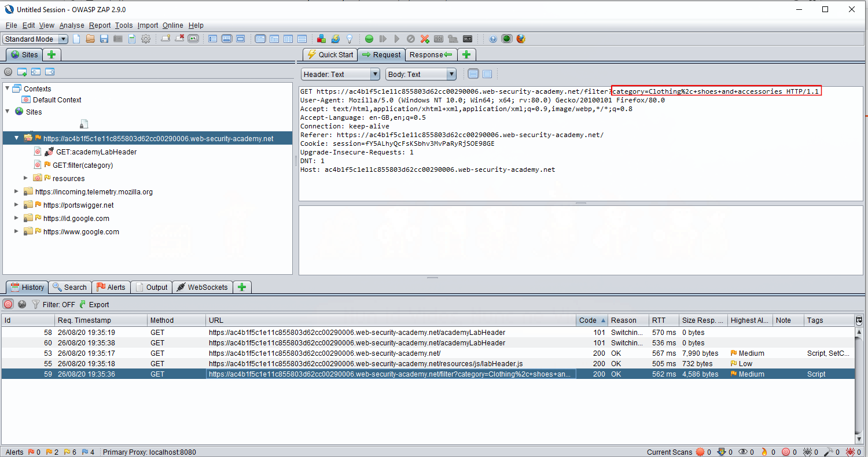
Task: Open the Body: Text dropdown
Action: 421,74
